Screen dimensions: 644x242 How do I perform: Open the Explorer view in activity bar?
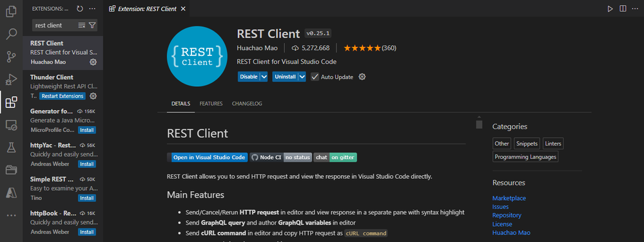[11, 11]
